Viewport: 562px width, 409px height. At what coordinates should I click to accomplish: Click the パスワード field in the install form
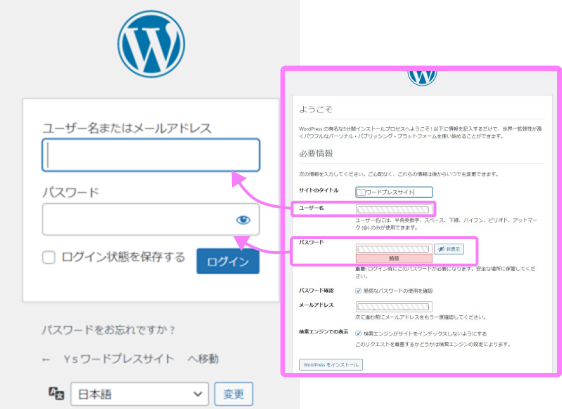coord(394,249)
